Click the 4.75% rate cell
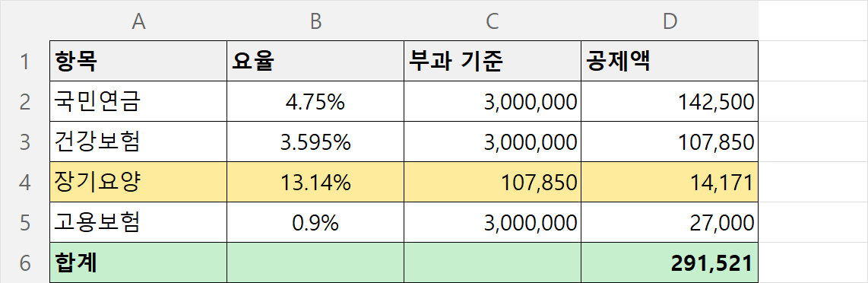 point(315,101)
